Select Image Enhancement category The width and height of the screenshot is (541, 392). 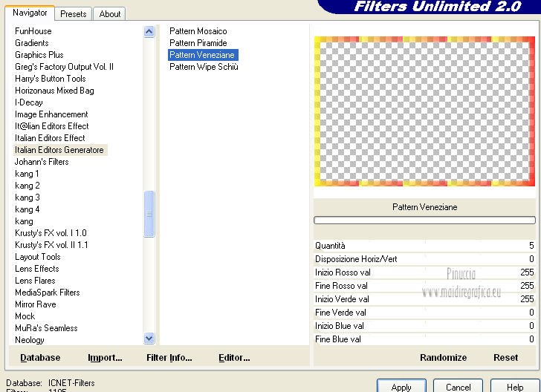click(x=51, y=114)
